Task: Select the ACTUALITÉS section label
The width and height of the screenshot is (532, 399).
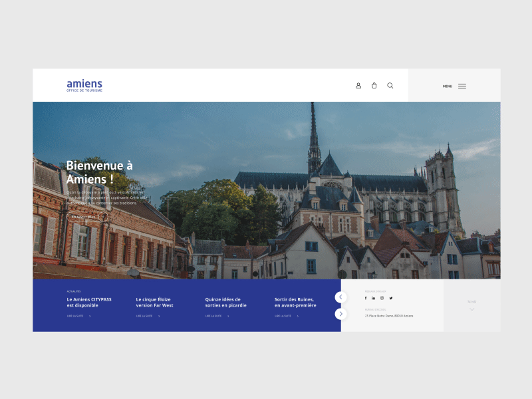Action: tap(73, 291)
